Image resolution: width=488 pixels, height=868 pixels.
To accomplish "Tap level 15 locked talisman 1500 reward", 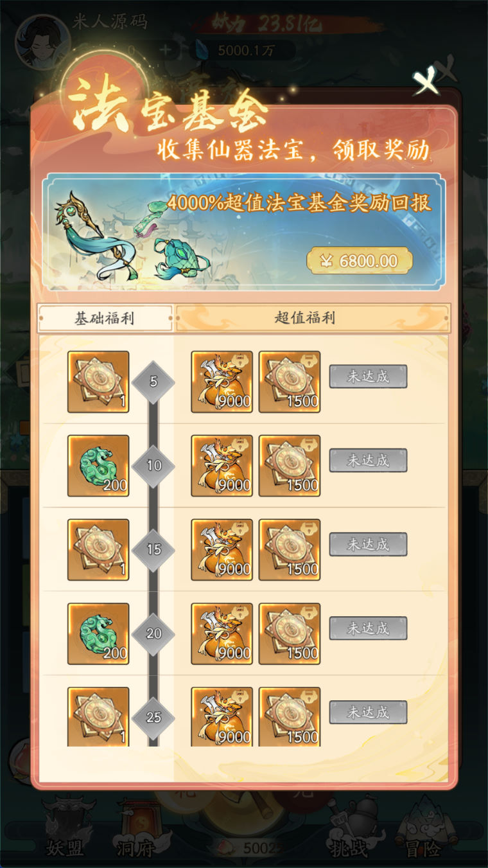I will tap(290, 550).
